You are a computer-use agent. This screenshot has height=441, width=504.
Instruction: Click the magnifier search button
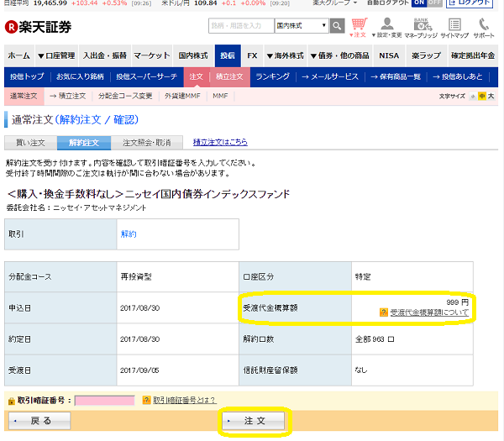[x=337, y=26]
